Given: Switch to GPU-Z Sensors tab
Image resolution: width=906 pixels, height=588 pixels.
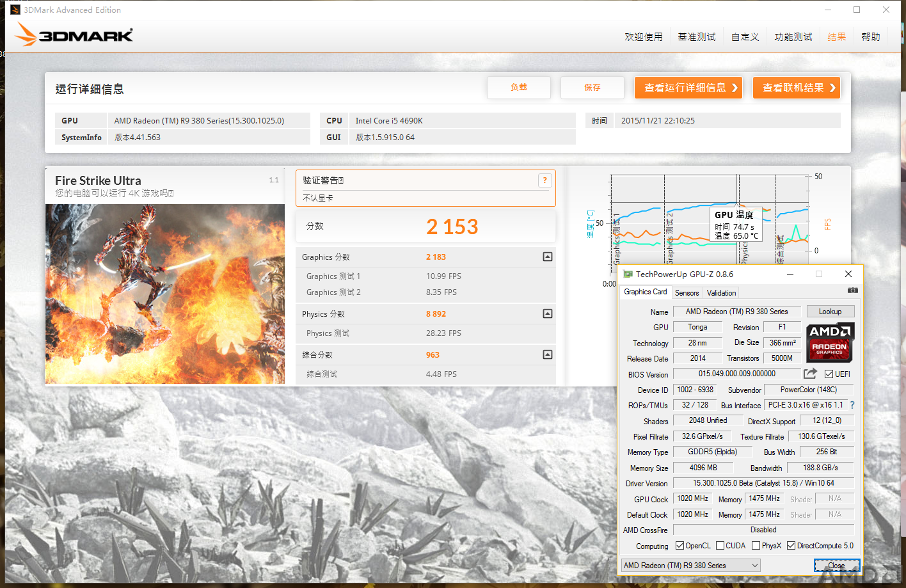Looking at the screenshot, I should 687,293.
